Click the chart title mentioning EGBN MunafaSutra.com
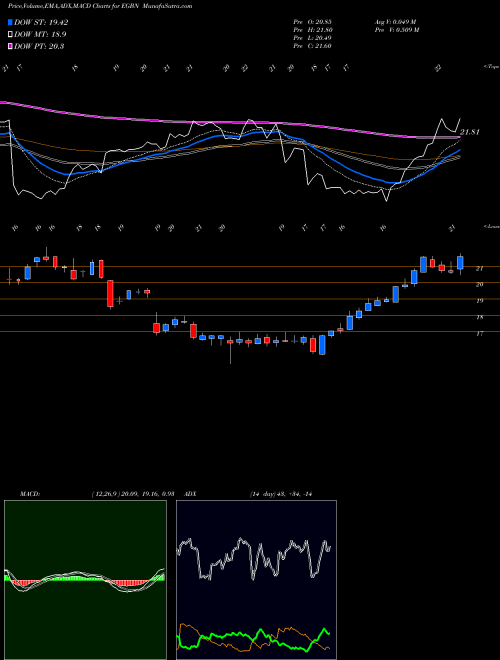 (x=100, y=6)
